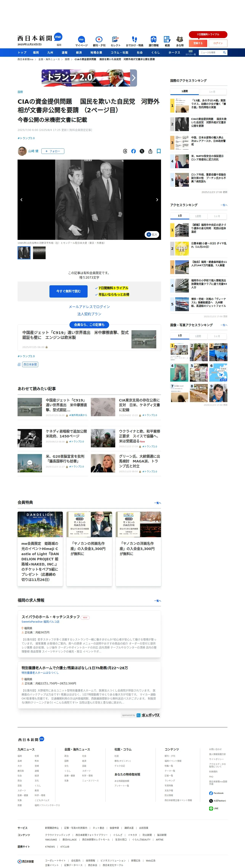Select second photo thumbnail below slideshow
Viewport: 245px width, 868px height.
pyautogui.click(x=39, y=253)
